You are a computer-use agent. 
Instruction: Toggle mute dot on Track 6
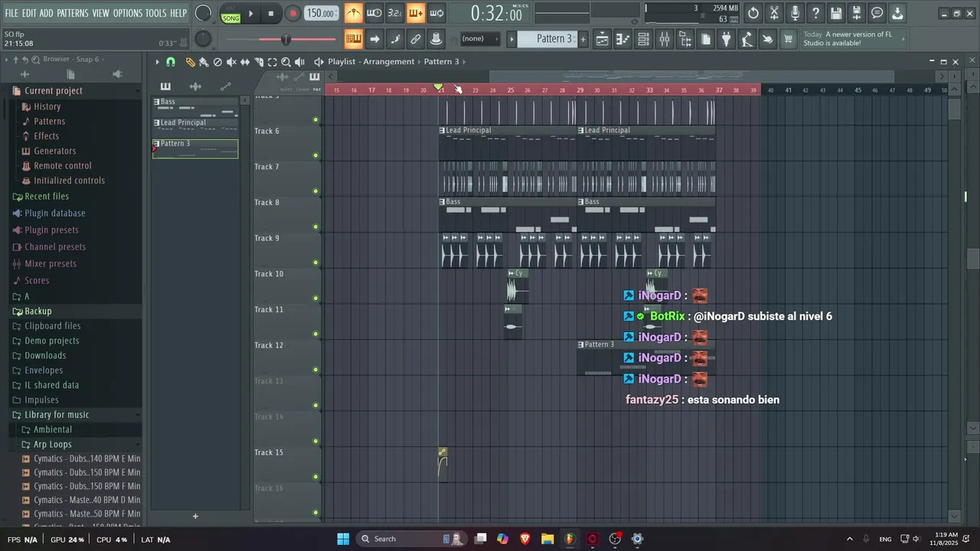point(315,155)
